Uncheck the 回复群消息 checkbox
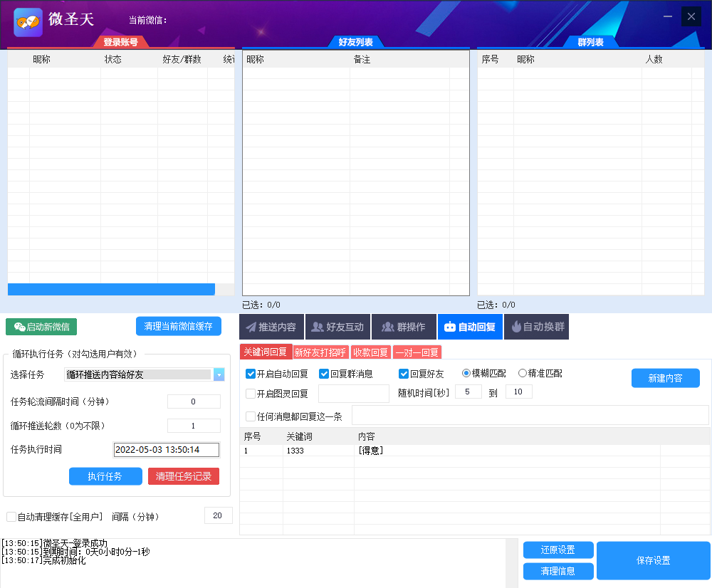 point(324,374)
